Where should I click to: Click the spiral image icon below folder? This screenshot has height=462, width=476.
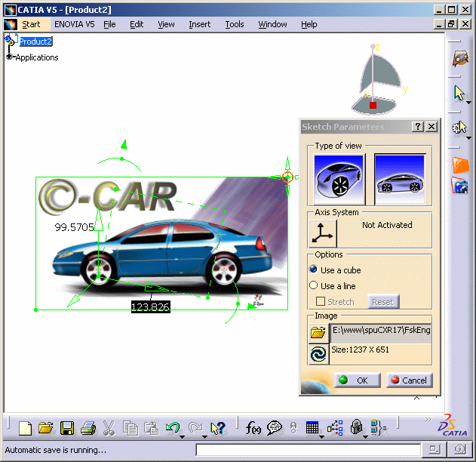pyautogui.click(x=318, y=354)
